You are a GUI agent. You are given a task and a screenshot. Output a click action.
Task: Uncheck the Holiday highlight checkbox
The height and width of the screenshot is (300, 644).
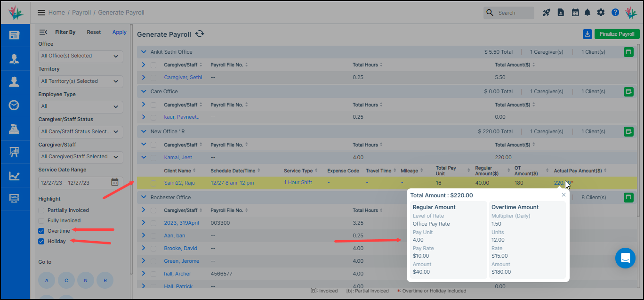(x=40, y=241)
